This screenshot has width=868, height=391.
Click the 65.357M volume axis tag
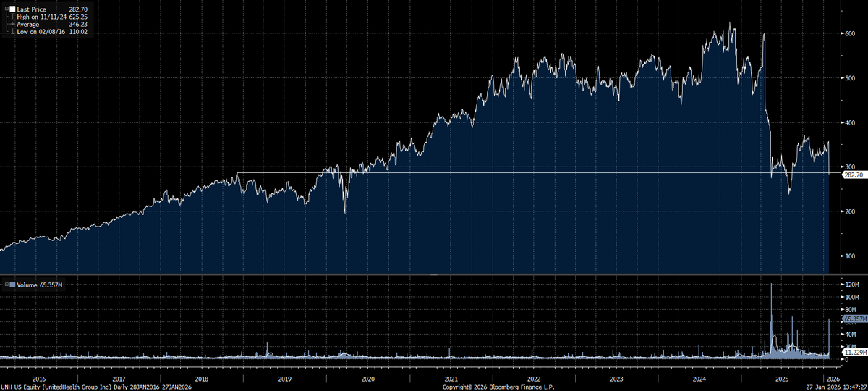click(x=855, y=319)
